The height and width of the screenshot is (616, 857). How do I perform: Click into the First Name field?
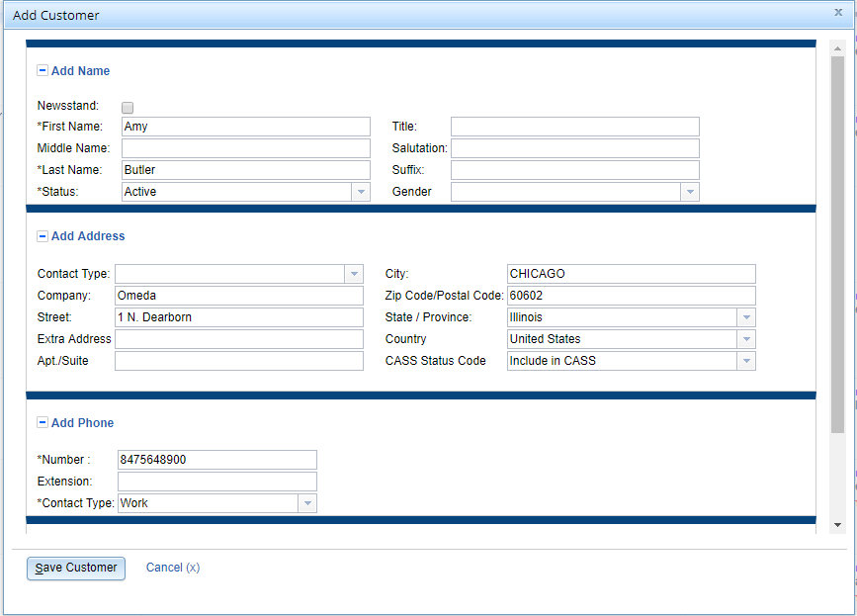point(245,127)
